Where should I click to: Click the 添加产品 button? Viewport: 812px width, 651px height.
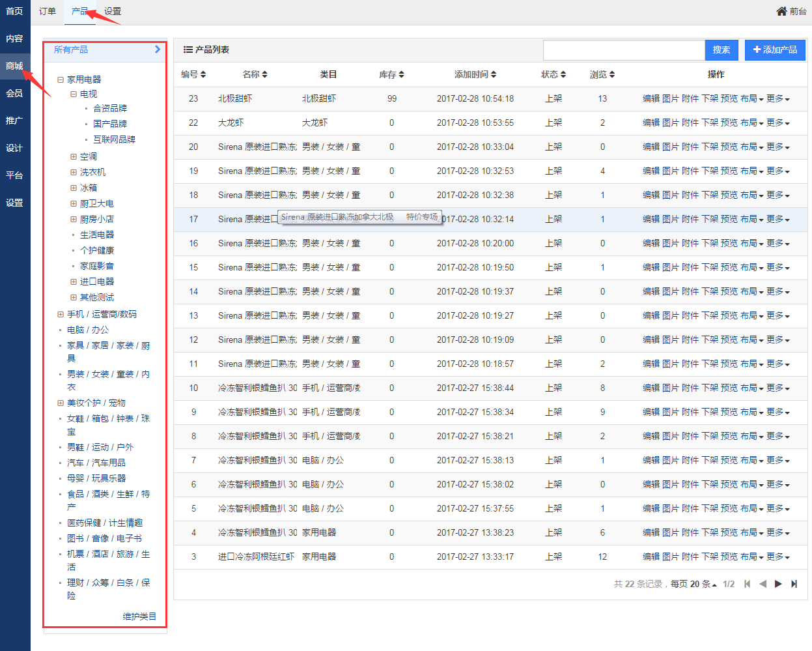775,50
